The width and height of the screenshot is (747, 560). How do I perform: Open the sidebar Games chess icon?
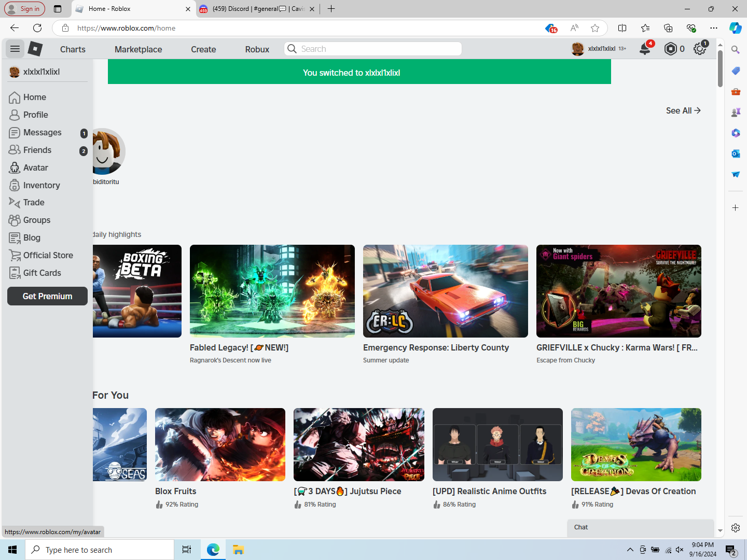pyautogui.click(x=736, y=112)
